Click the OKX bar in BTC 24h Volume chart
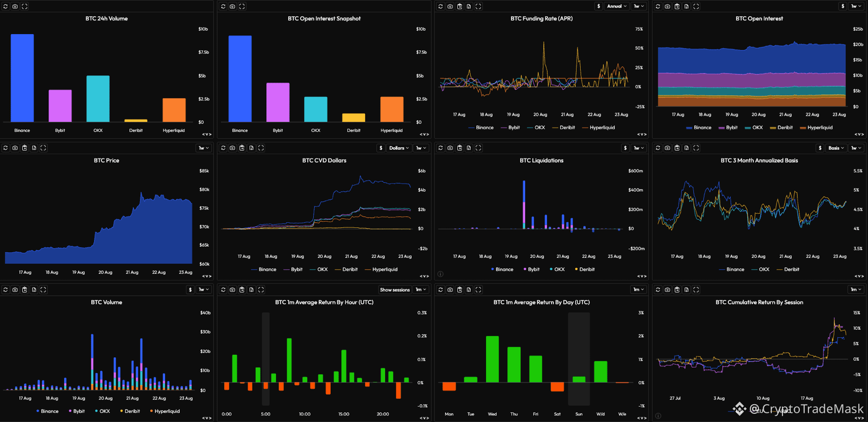 [x=98, y=98]
